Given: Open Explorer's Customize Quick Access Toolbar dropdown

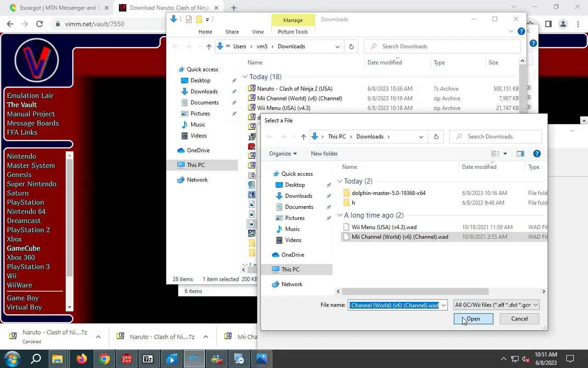Looking at the screenshot, I should [x=208, y=19].
